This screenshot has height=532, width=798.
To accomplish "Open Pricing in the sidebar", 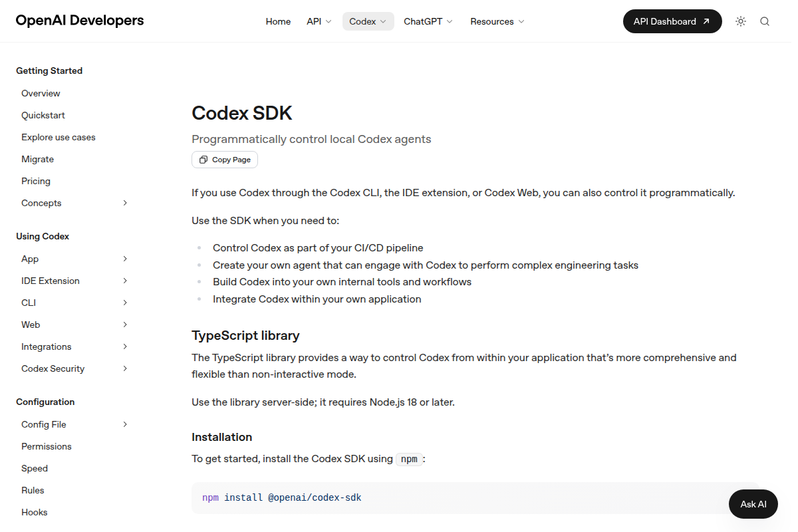I will [36, 181].
